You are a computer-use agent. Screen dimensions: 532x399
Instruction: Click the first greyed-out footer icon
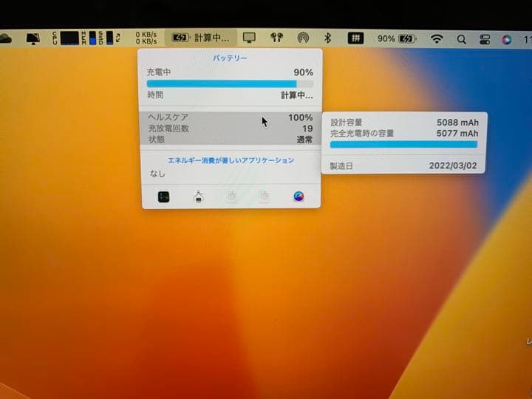click(x=232, y=196)
